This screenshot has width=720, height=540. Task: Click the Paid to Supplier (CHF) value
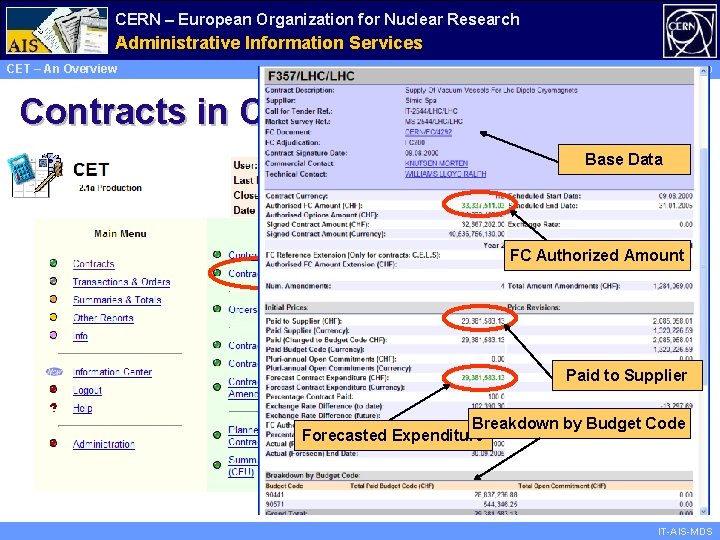point(483,321)
